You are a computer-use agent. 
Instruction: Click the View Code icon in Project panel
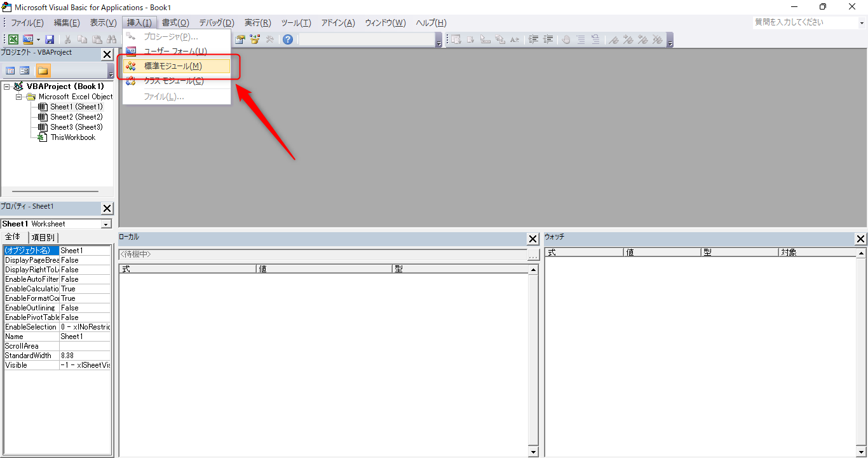click(x=10, y=71)
